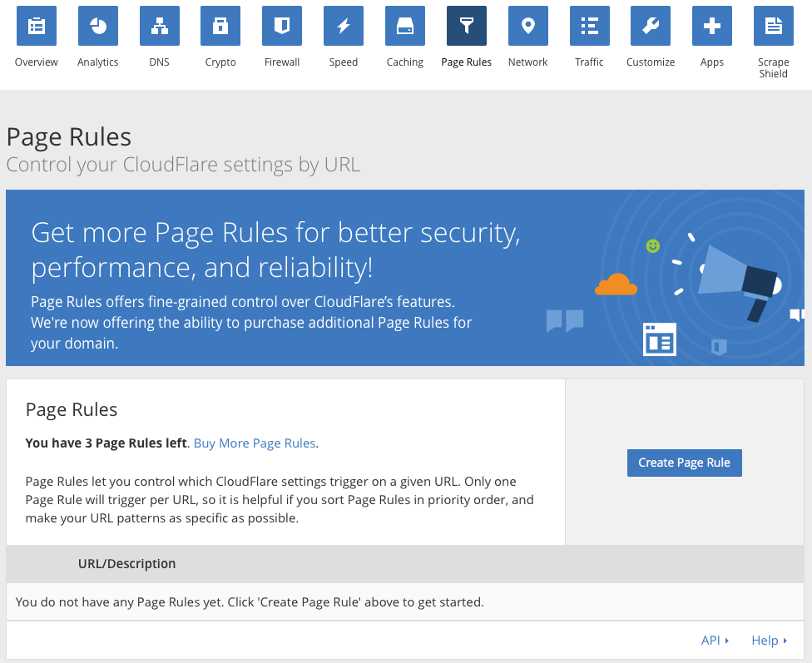Open the Customize wrench icon

[651, 26]
